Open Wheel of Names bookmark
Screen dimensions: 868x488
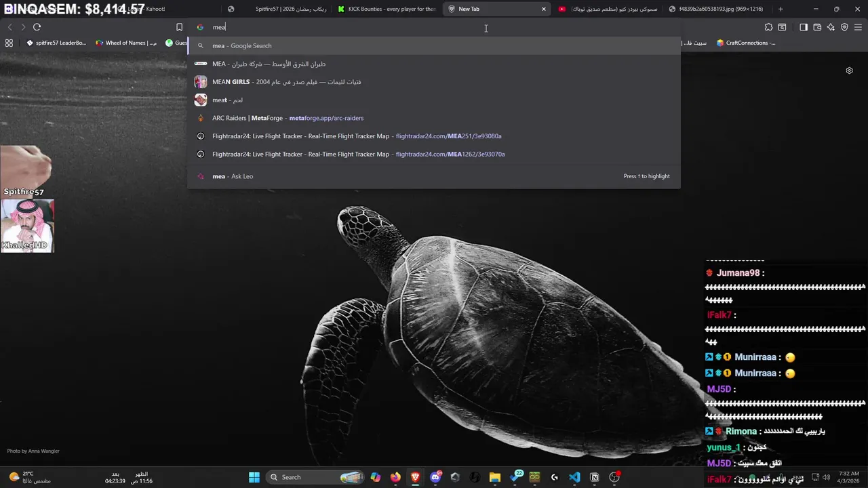click(x=126, y=43)
